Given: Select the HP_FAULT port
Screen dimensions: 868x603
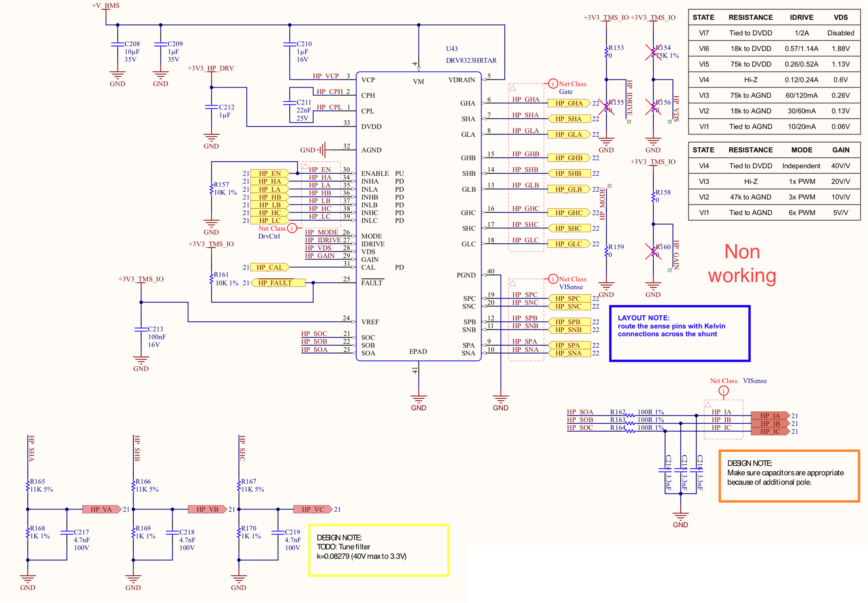Looking at the screenshot, I should click(x=278, y=283).
